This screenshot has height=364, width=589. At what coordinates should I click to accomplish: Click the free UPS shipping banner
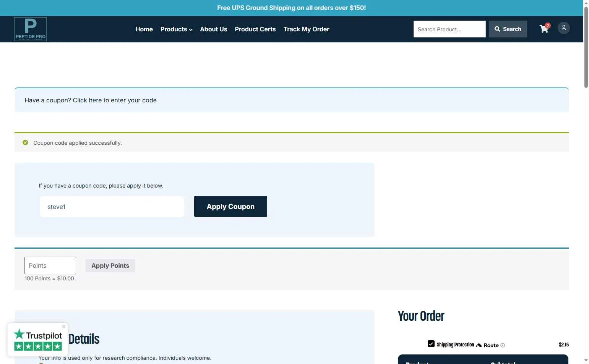(x=292, y=8)
